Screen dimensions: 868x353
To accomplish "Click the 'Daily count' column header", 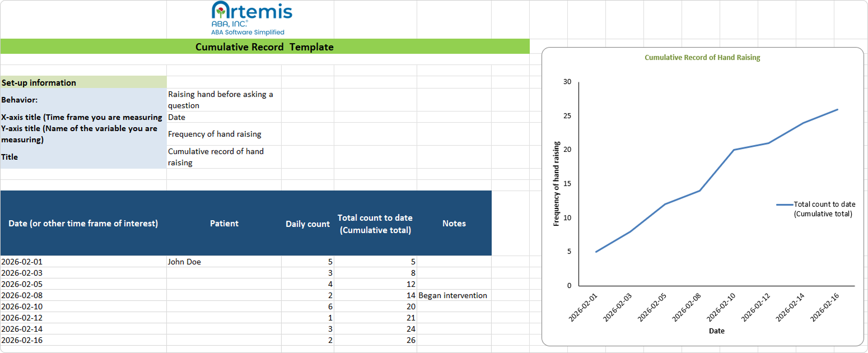I will click(x=307, y=223).
